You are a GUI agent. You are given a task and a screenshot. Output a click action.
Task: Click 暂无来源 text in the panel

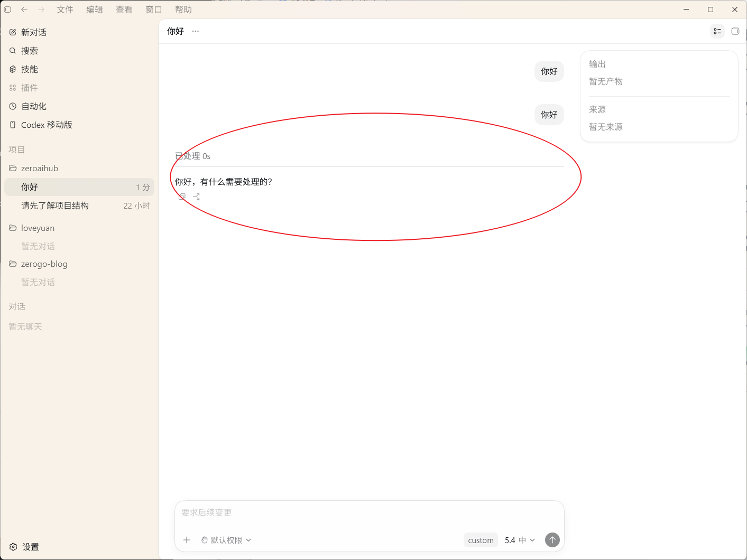click(x=606, y=127)
